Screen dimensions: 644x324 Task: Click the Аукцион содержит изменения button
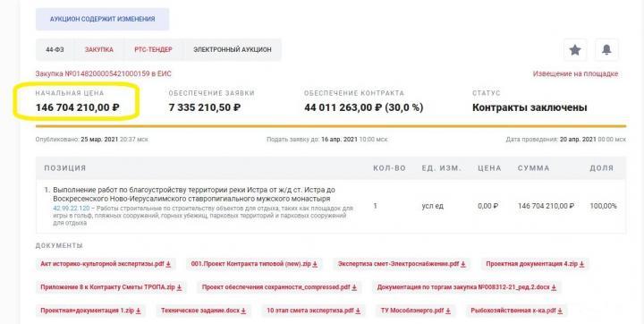coord(102,19)
